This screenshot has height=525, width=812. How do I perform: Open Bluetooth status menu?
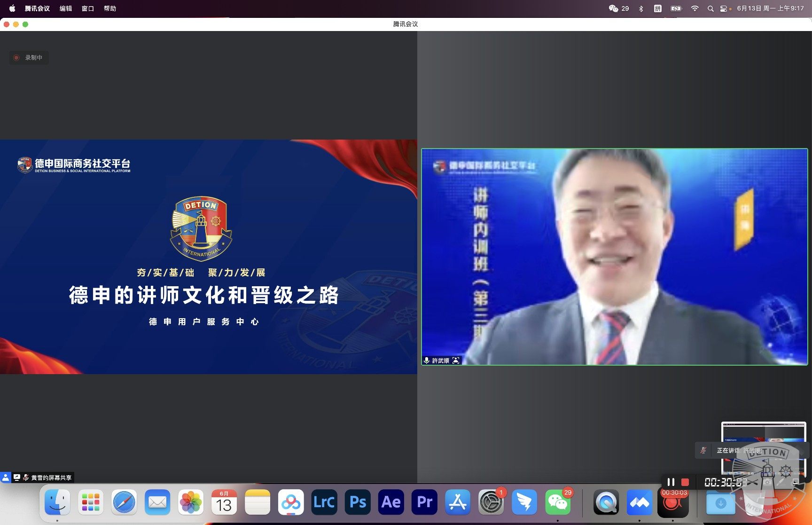[641, 8]
